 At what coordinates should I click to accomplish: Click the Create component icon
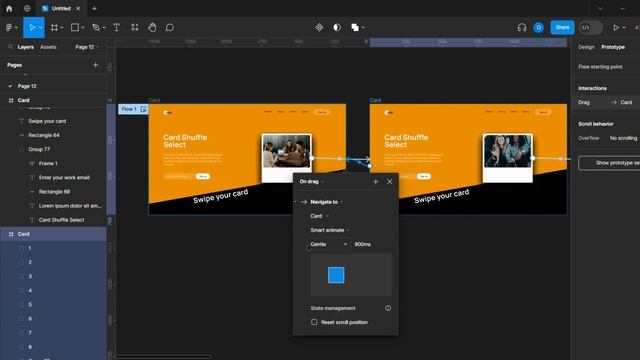click(319, 27)
